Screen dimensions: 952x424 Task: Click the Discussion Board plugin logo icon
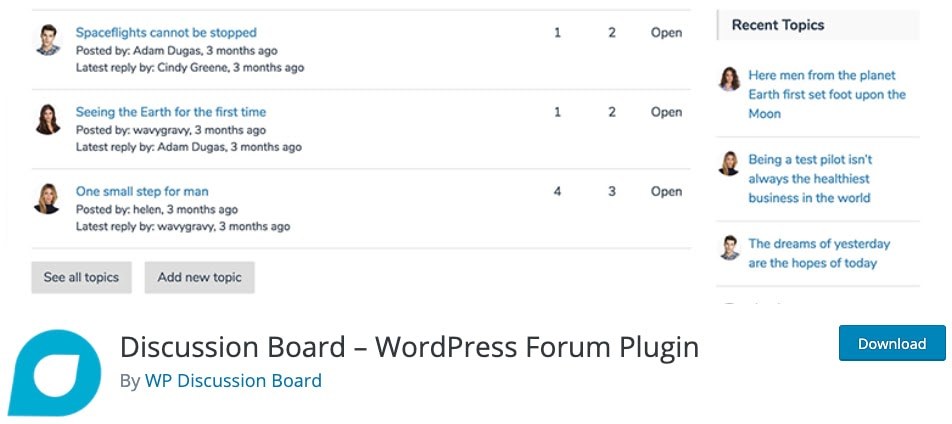(x=55, y=372)
